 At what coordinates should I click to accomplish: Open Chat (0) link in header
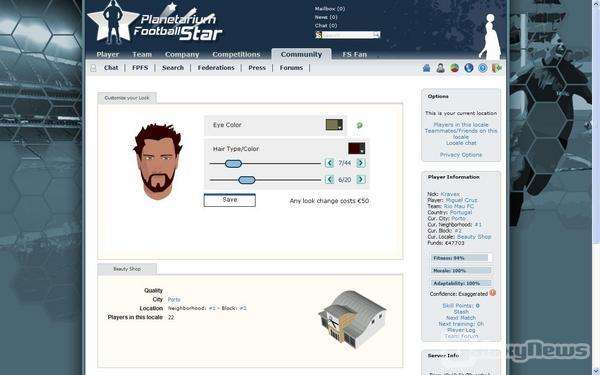(x=326, y=26)
